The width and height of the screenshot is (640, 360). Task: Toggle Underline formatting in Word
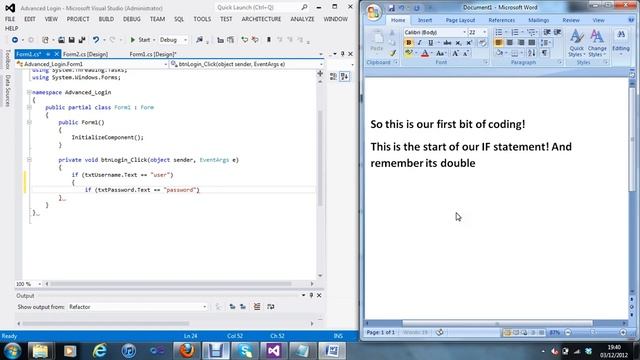coord(430,42)
